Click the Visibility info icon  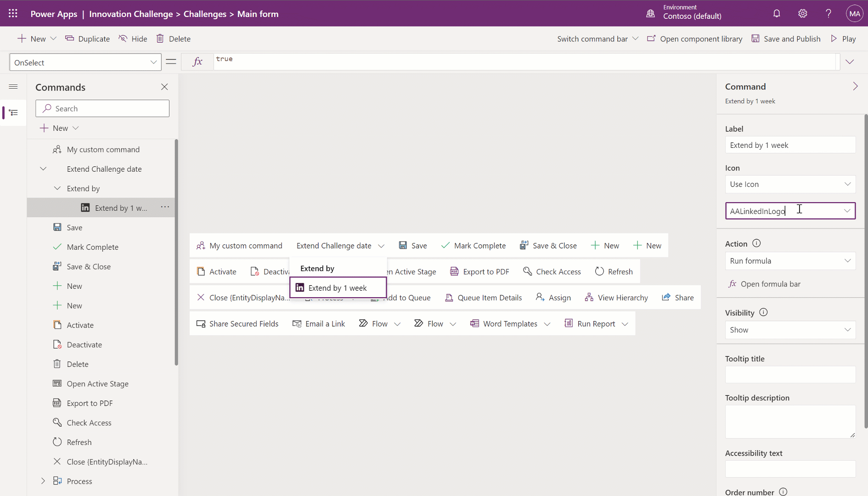pyautogui.click(x=763, y=312)
